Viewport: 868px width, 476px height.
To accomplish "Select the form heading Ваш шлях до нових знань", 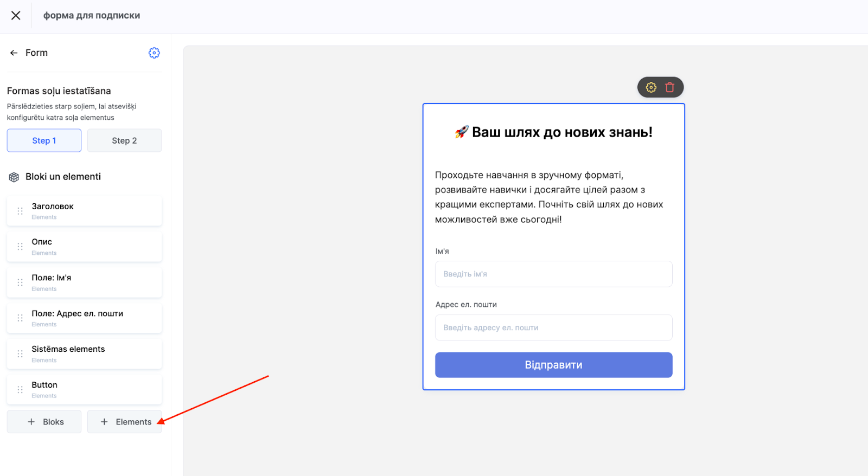I will (553, 132).
